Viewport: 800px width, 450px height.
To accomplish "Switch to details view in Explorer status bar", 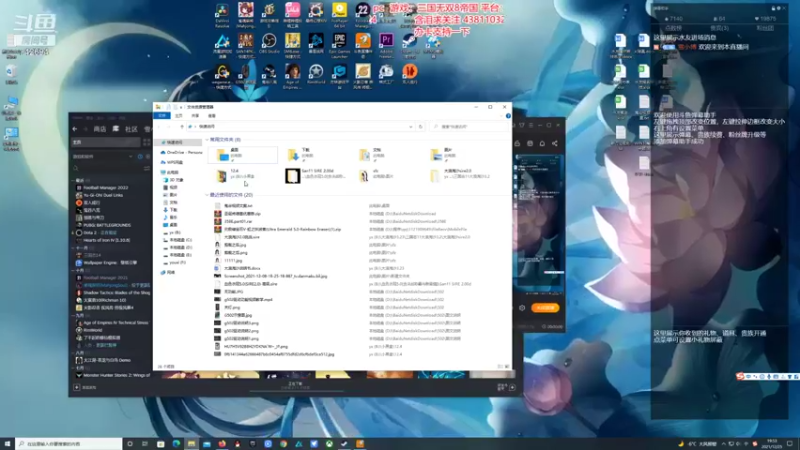I will coord(500,366).
